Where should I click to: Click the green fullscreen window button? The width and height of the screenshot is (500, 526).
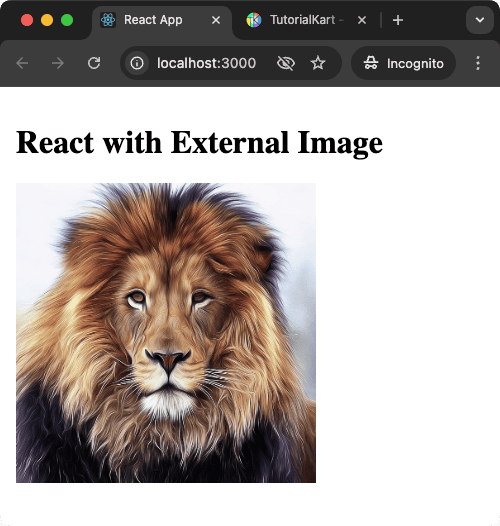click(x=67, y=20)
